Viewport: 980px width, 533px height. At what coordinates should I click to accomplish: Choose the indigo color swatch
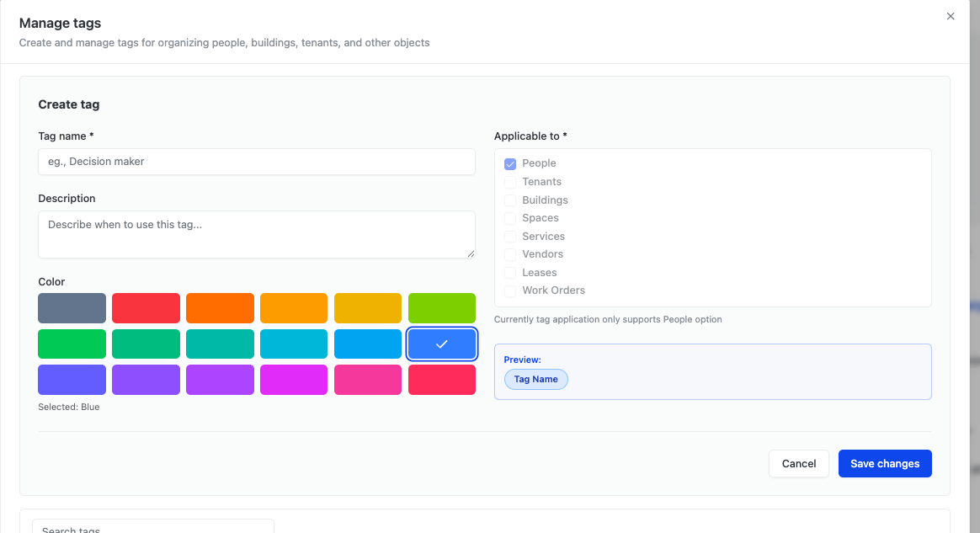point(72,380)
